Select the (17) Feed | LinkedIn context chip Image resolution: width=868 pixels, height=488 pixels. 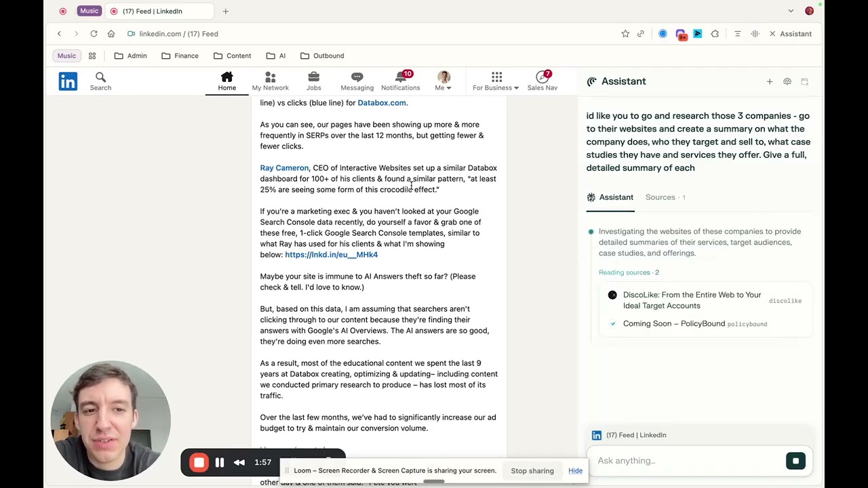629,435
